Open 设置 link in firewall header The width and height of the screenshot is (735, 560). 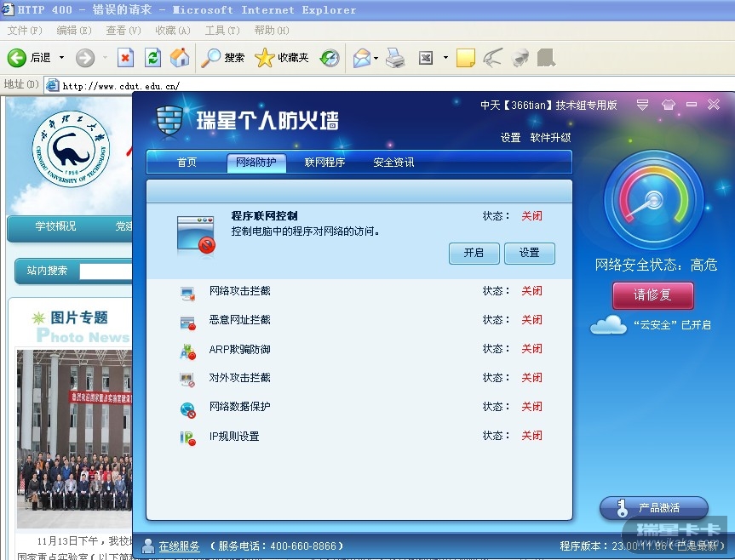pyautogui.click(x=510, y=137)
